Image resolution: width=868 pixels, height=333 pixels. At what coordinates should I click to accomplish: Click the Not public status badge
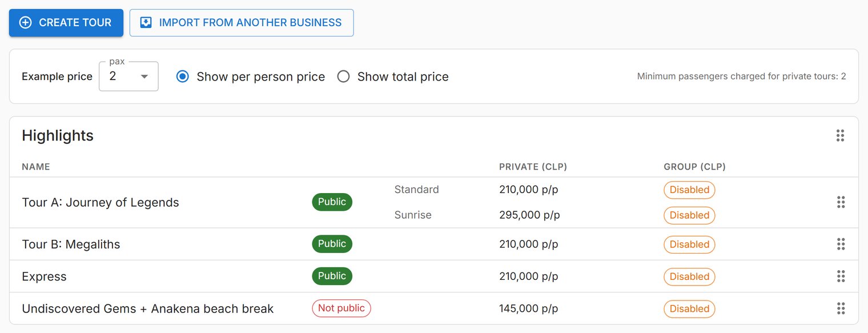click(x=341, y=308)
